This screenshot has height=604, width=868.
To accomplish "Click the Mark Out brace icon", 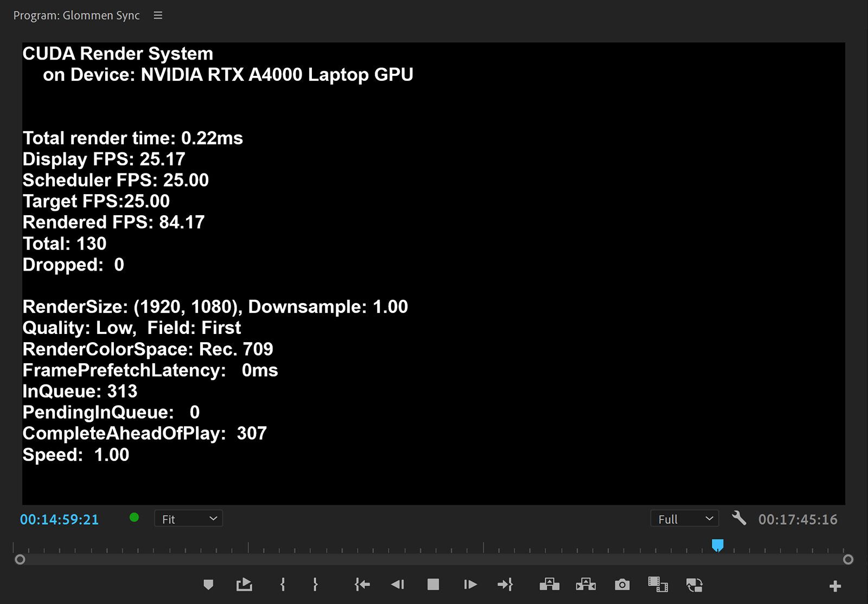I will (315, 584).
